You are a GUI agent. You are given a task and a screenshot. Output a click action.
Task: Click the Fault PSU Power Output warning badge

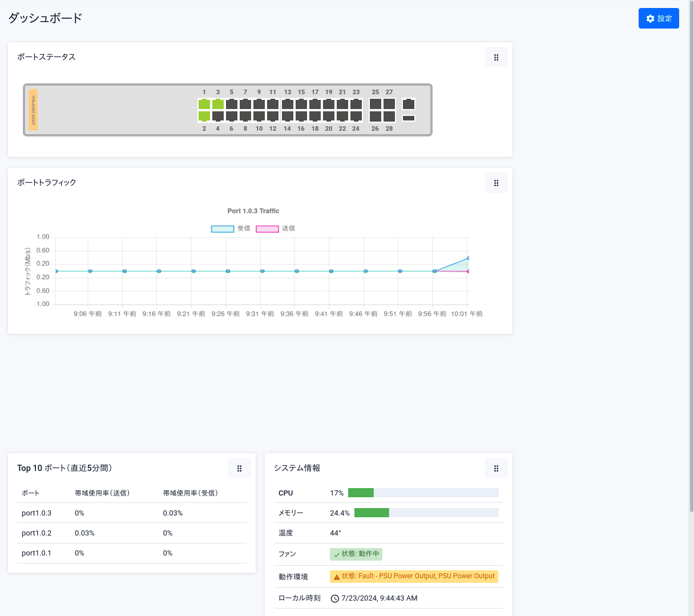pyautogui.click(x=414, y=577)
